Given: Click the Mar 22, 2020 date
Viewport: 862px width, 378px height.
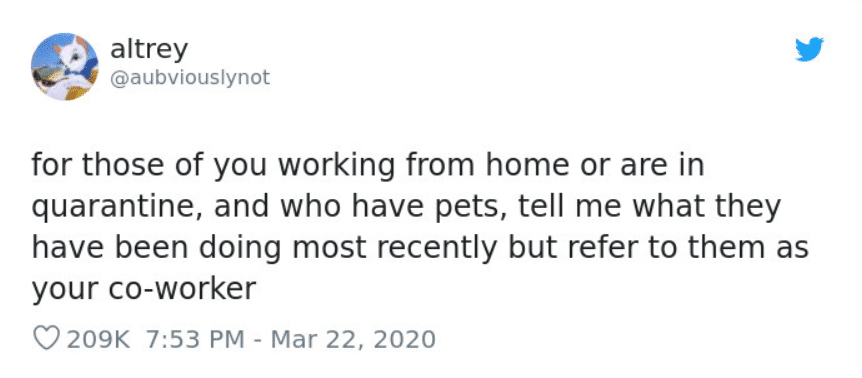Looking at the screenshot, I should pyautogui.click(x=353, y=339).
